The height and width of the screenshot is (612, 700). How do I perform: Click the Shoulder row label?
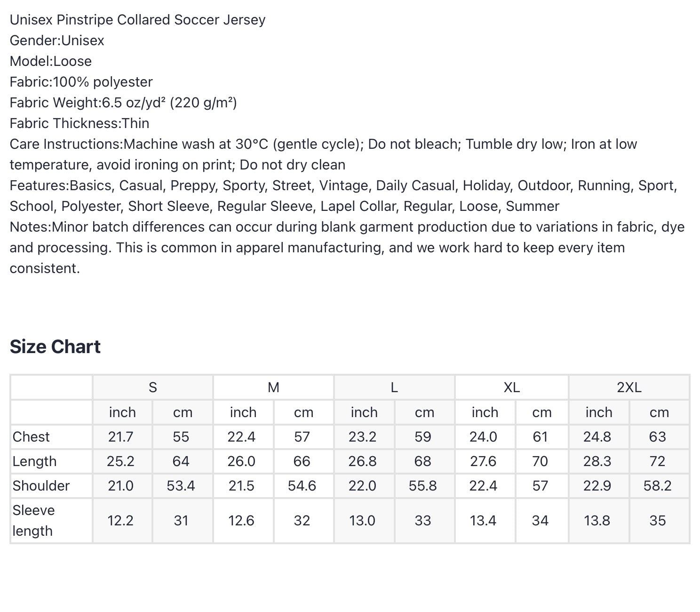click(41, 486)
